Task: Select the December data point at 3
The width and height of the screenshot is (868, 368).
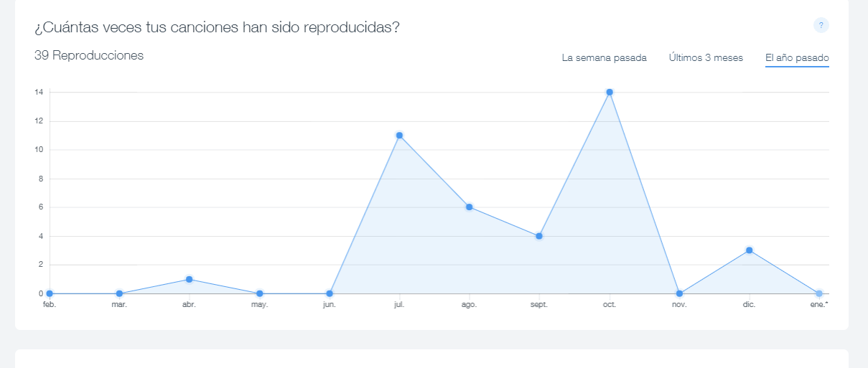Action: [749, 250]
